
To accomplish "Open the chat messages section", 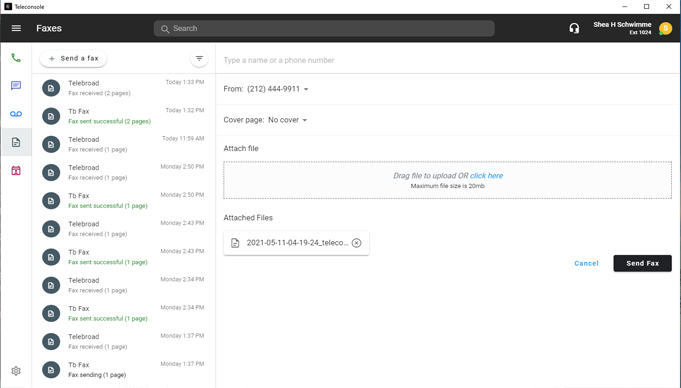I will (16, 86).
